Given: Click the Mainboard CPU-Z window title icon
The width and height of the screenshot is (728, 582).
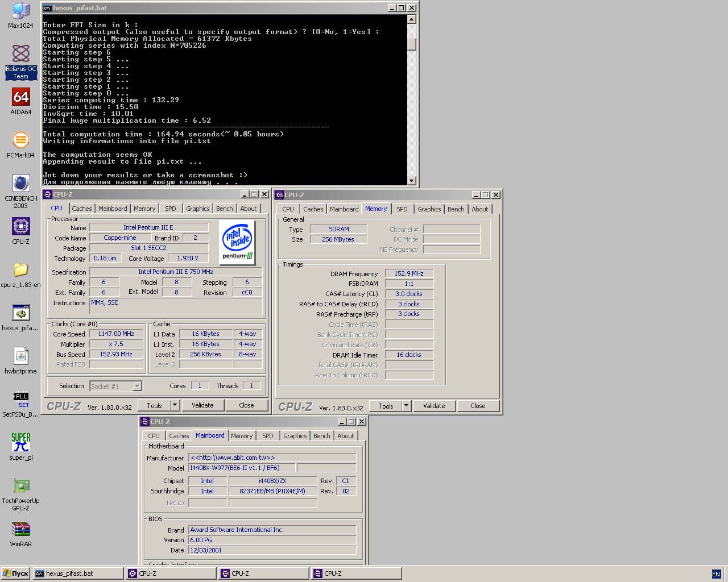Looking at the screenshot, I should pos(145,422).
